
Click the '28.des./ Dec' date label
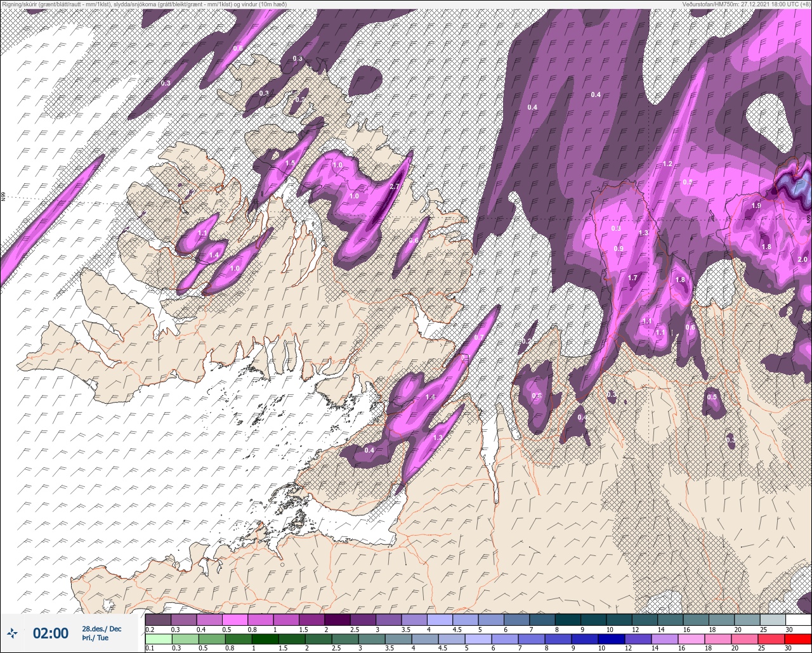point(101,628)
